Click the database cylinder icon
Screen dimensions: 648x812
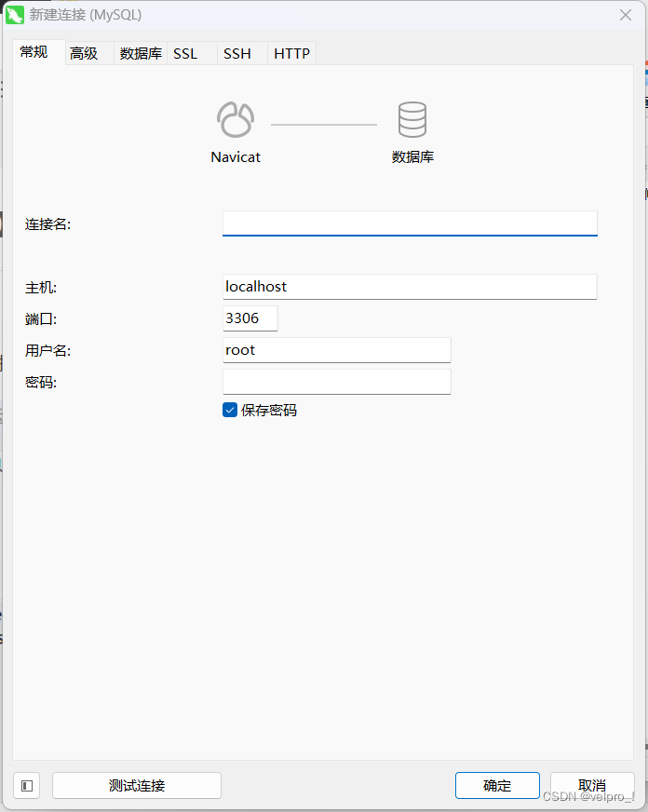(412, 119)
